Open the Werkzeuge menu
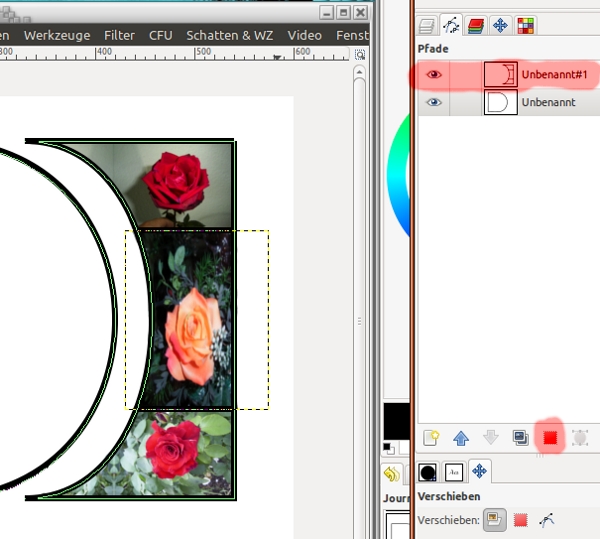This screenshot has width=600, height=539. [57, 35]
